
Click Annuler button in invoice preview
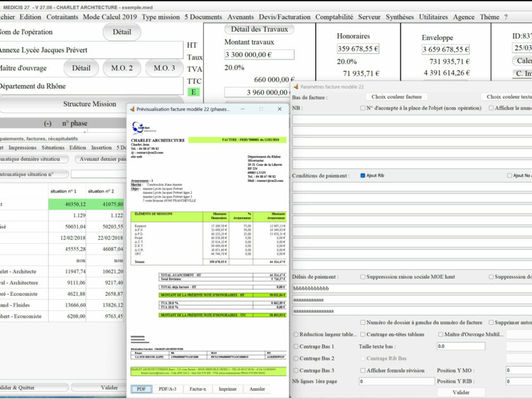coord(257,389)
